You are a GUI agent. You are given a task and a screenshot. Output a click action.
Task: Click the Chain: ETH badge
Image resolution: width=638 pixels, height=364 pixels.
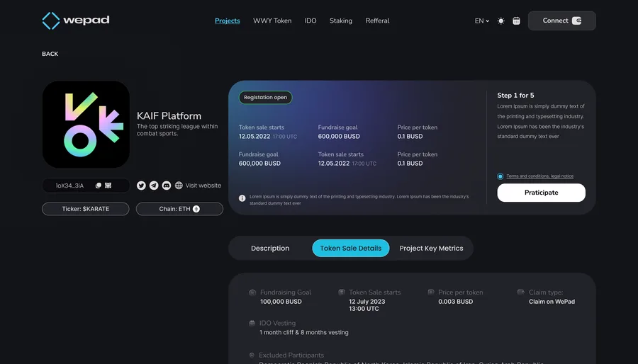[x=179, y=209]
